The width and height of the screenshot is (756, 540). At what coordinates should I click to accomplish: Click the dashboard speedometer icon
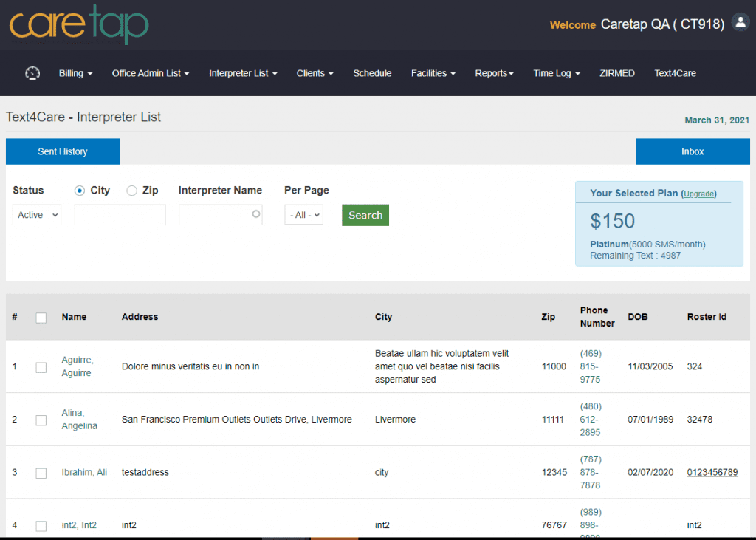click(x=32, y=73)
